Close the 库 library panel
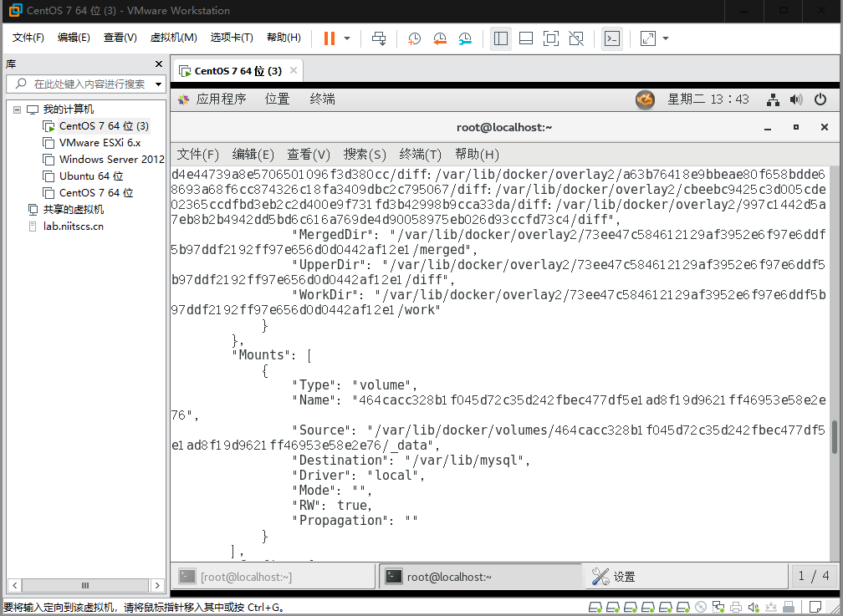Image resolution: width=843 pixels, height=616 pixels. pyautogui.click(x=159, y=64)
